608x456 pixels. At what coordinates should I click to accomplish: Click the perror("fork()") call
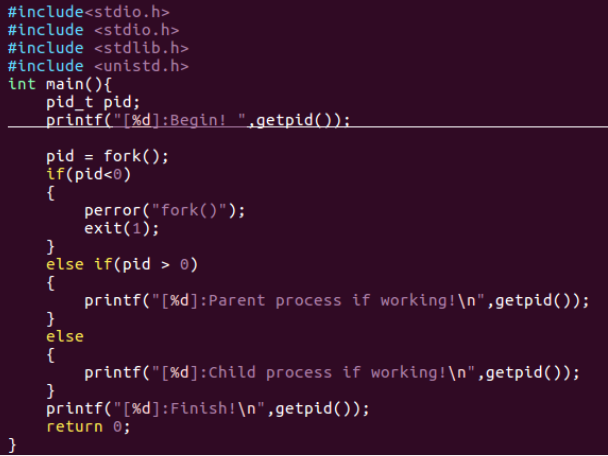(x=164, y=210)
